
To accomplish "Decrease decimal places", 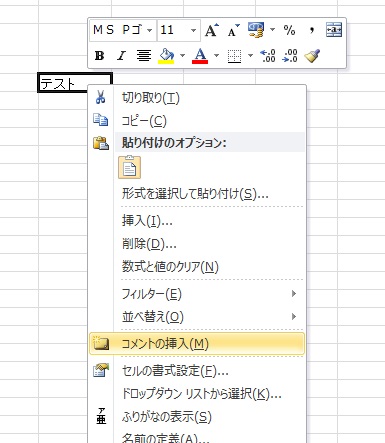I will pos(289,56).
